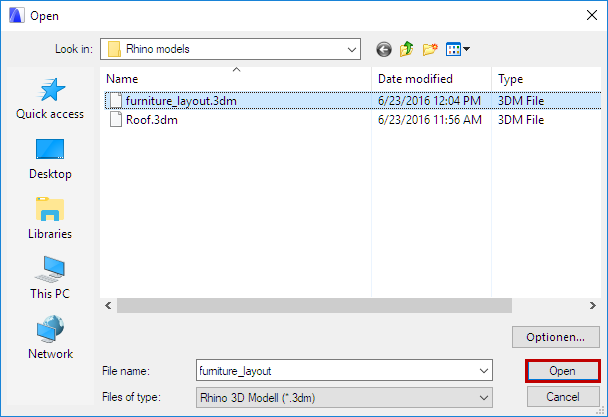Sort files by Type column
The height and width of the screenshot is (417, 608).
tap(546, 79)
